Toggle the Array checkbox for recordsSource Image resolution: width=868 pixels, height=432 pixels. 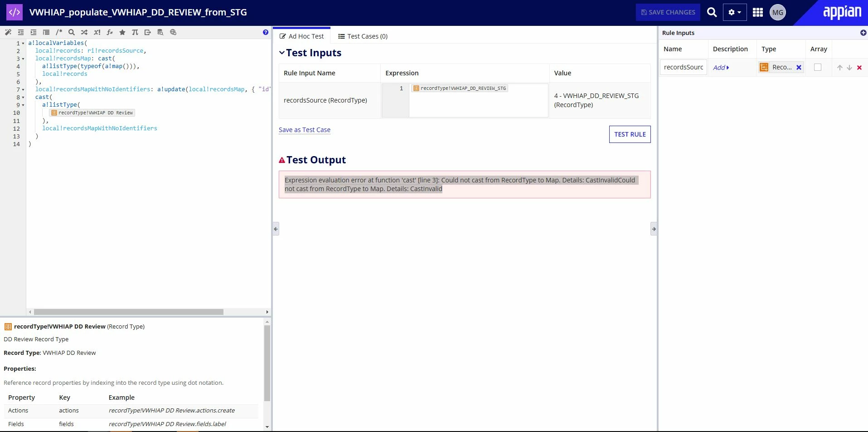click(x=818, y=67)
